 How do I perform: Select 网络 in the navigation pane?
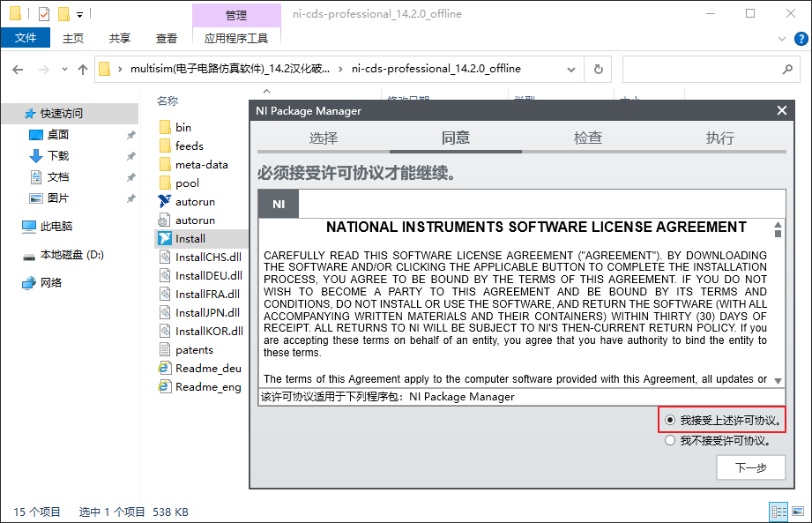[51, 283]
